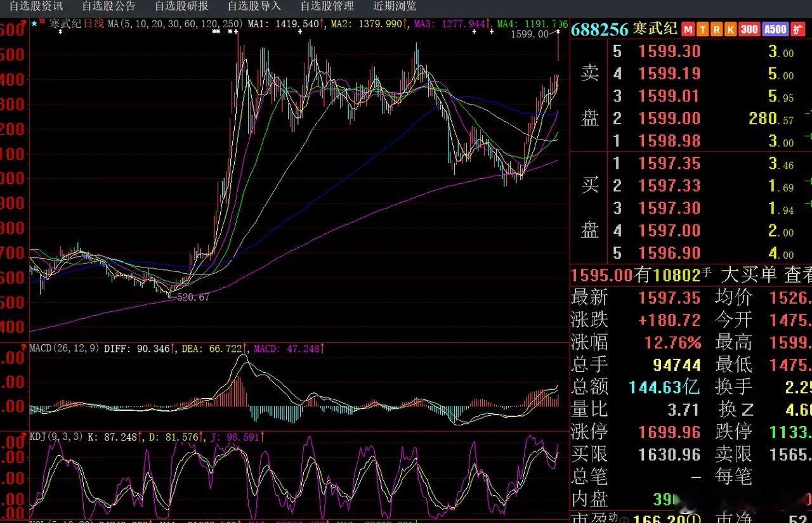Screen dimensions: 812x523
Task: Click the 涨跌 value +180.72
Action: (669, 320)
